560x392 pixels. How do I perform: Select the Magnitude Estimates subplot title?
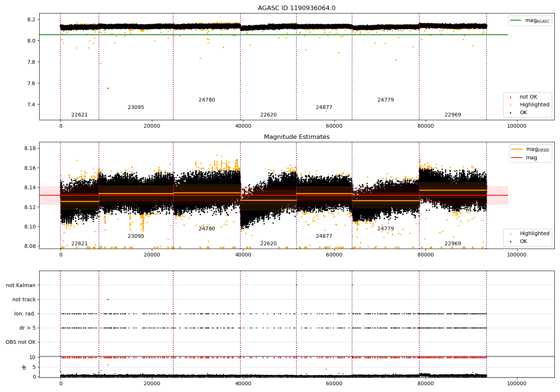[x=296, y=137]
